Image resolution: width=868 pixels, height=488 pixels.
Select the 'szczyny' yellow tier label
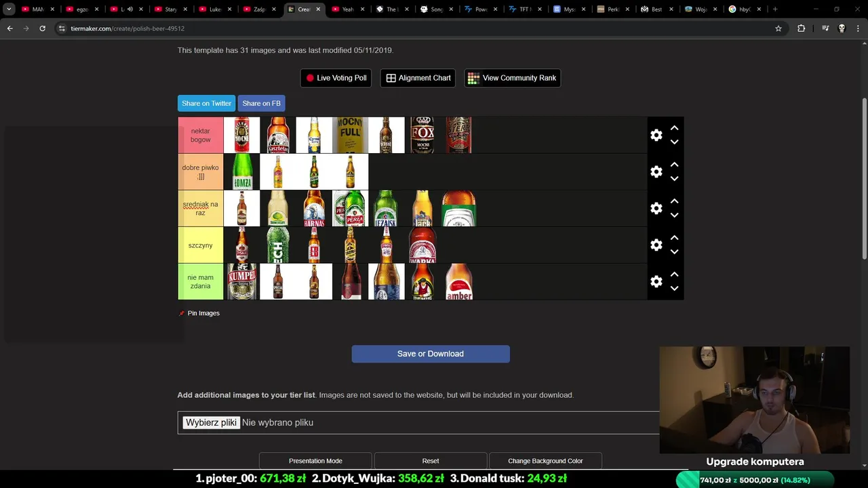coord(201,245)
